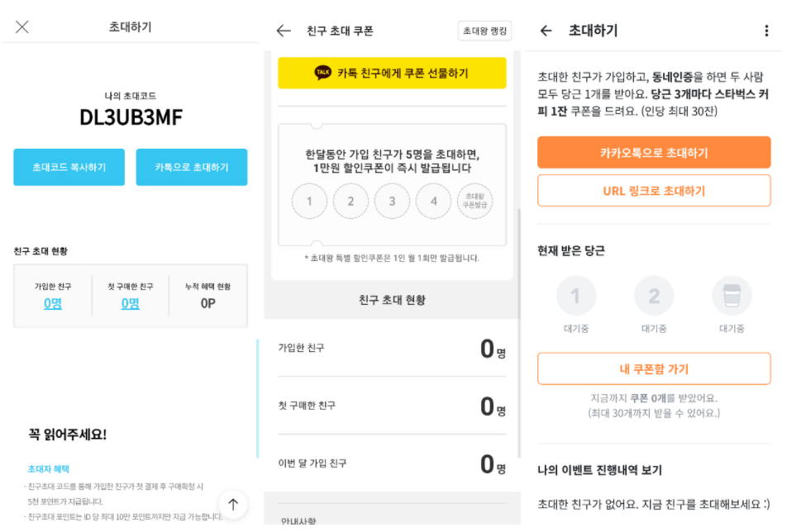Open the 초대왕 랭킹 ranking button
Viewport: 801px width, 532px height.
tap(484, 31)
